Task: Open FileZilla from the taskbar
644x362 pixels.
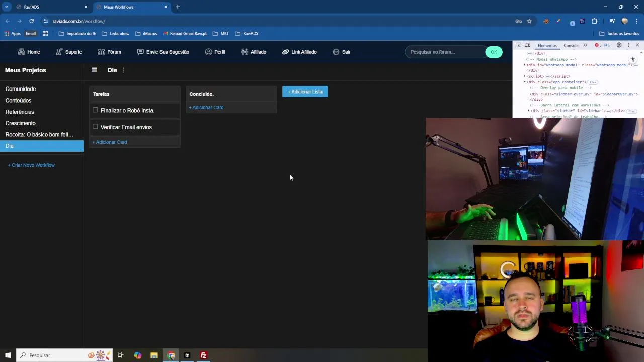Action: coord(204,355)
